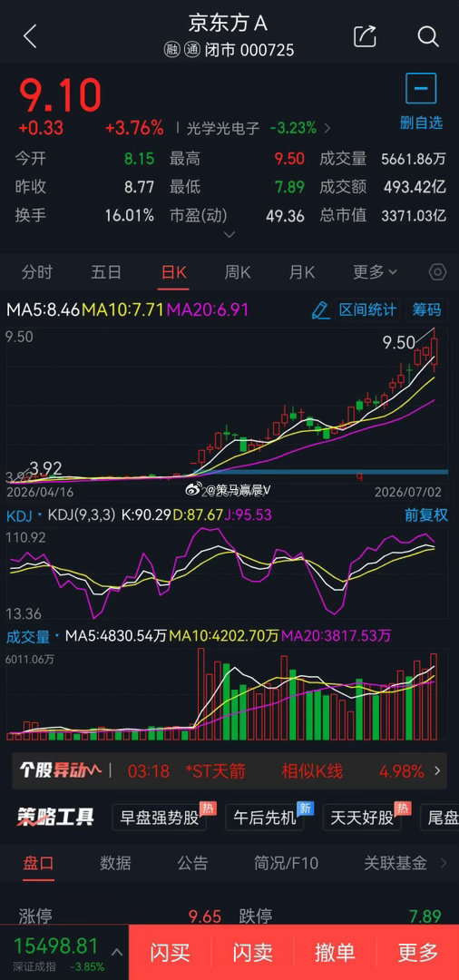Expand the 更多 period dropdown
The width and height of the screenshot is (459, 980).
(x=375, y=272)
